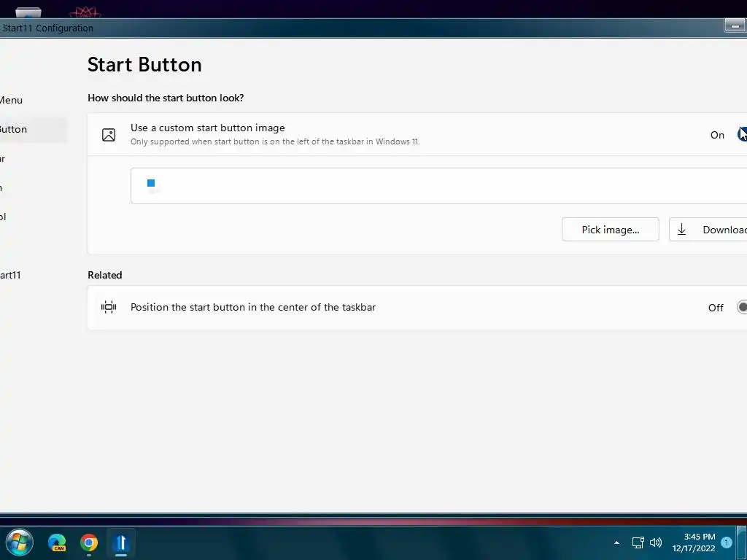Image resolution: width=747 pixels, height=560 pixels.
Task: Click the 'How should the start button look?' text
Action: 166,98
